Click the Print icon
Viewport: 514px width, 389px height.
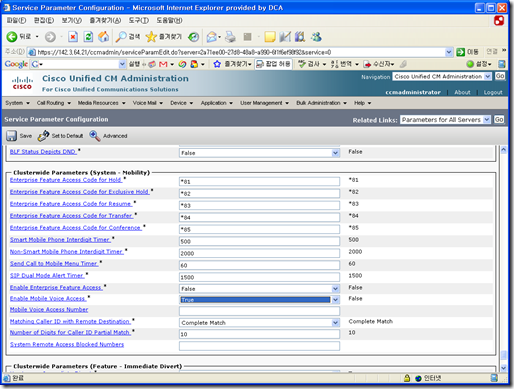click(230, 37)
